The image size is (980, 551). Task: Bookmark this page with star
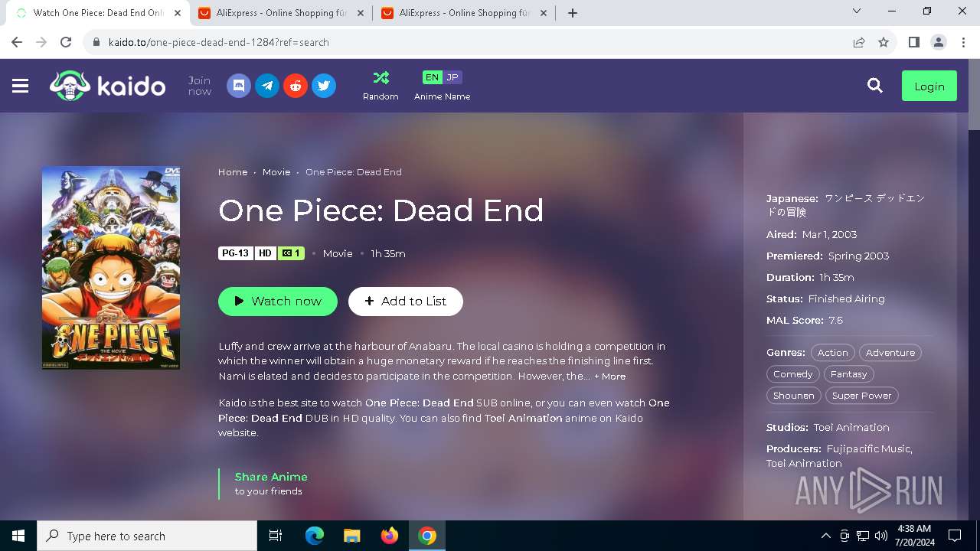coord(884,42)
